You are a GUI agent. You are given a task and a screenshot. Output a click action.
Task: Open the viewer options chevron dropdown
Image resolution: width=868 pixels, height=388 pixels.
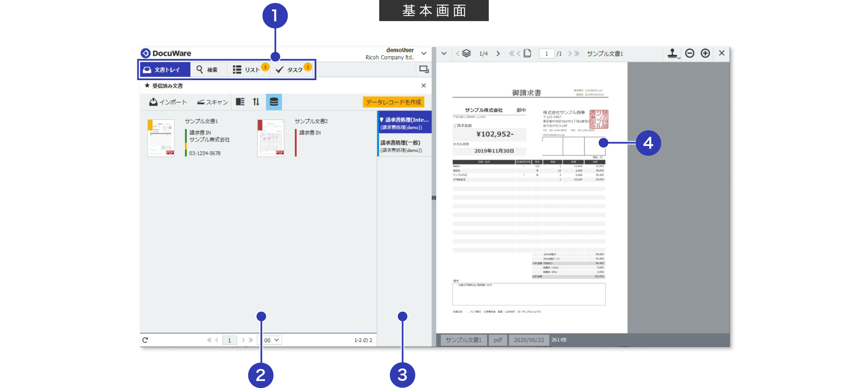click(444, 54)
